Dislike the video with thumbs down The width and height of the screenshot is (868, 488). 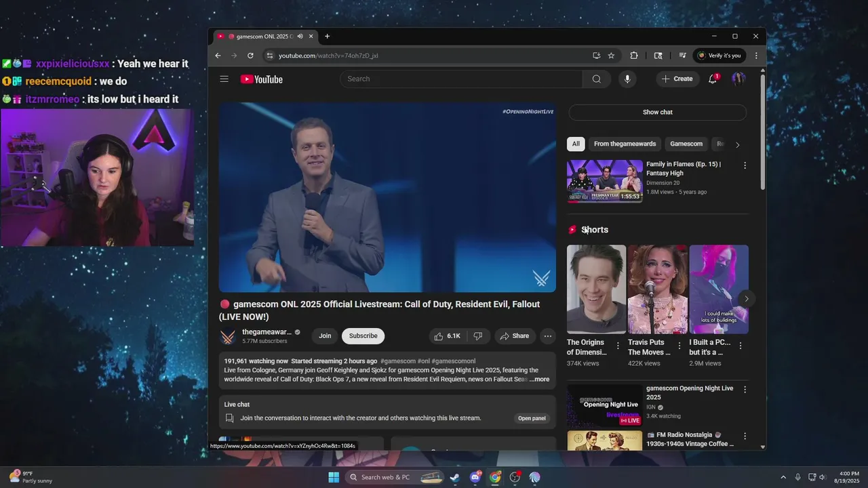478,336
